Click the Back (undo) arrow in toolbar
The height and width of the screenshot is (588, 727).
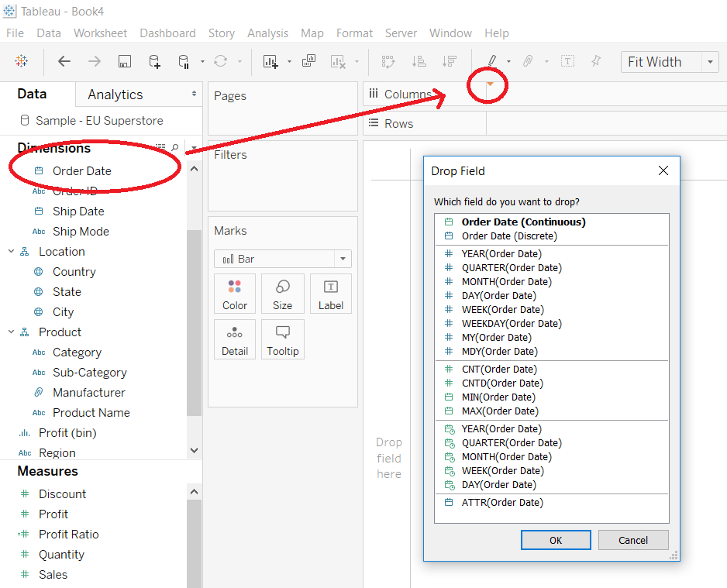pyautogui.click(x=64, y=62)
